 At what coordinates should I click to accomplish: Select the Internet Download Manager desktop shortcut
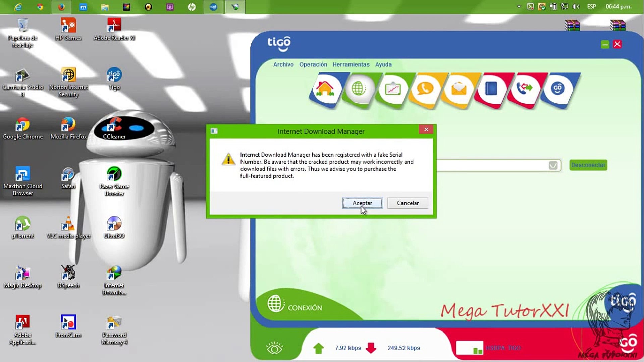coord(114,280)
